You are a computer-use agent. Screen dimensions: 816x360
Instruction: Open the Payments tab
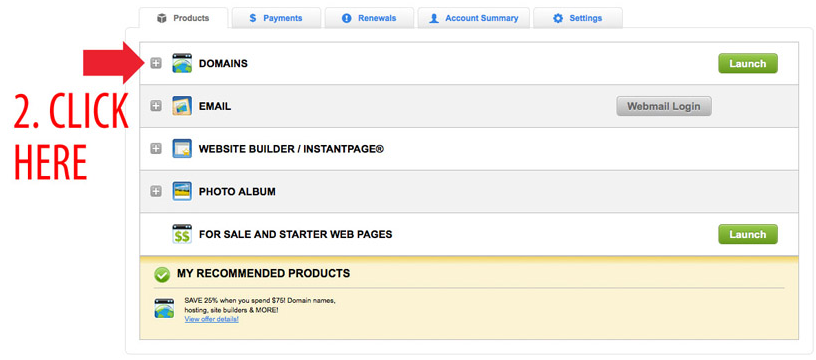pos(276,18)
